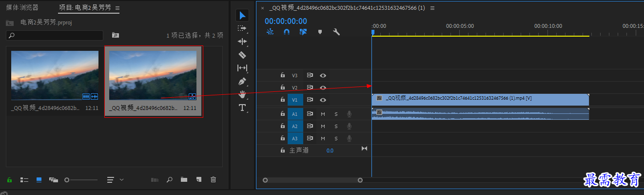The width and height of the screenshot is (644, 195).
Task: Toggle lock on track V2
Action: pyautogui.click(x=282, y=87)
